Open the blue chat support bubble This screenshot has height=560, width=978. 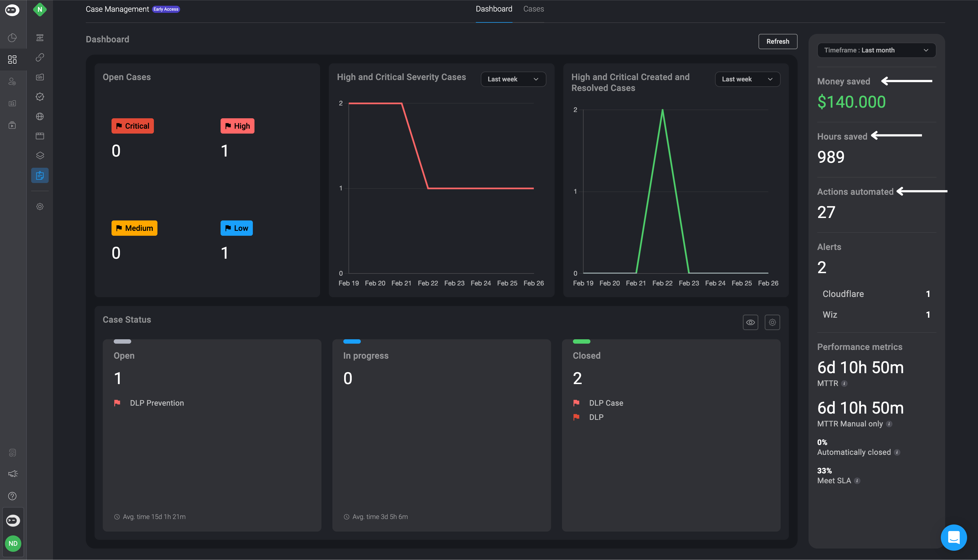[x=953, y=537]
